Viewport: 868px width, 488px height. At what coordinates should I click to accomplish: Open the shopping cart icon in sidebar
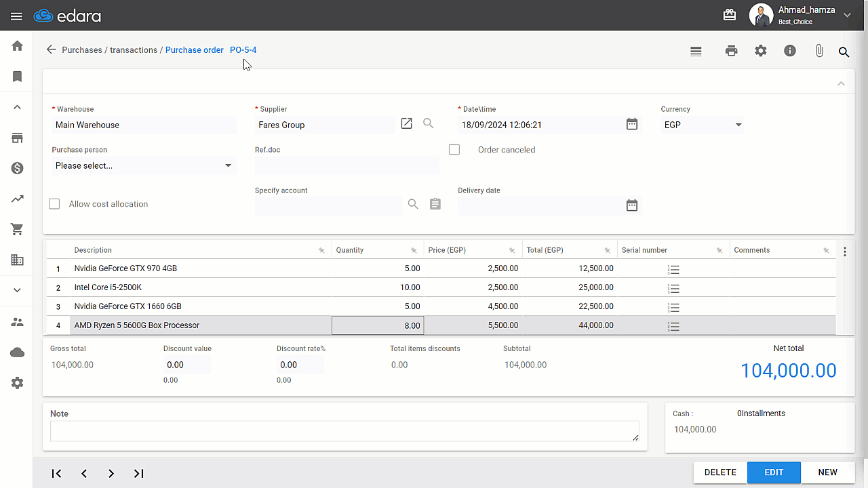[18, 229]
